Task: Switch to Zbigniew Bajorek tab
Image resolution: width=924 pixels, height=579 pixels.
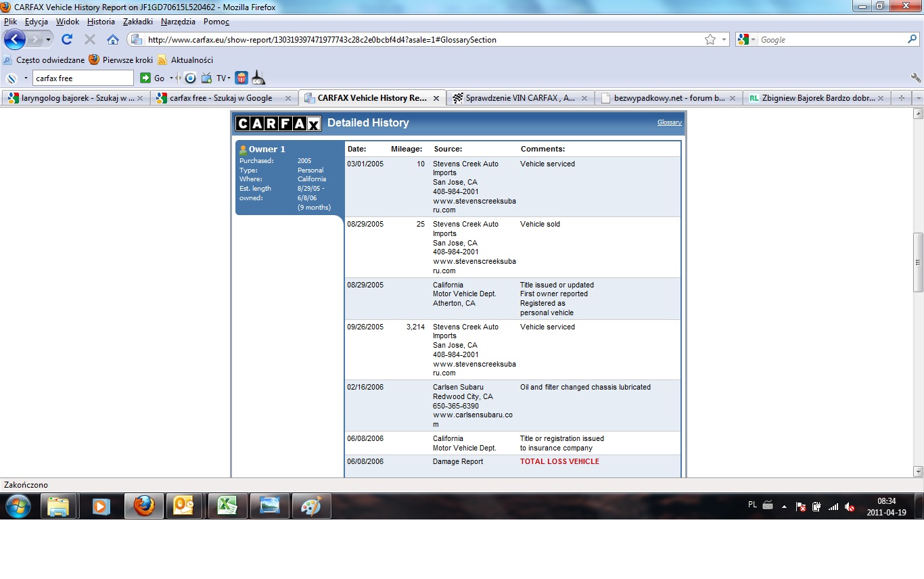Action: pyautogui.click(x=816, y=98)
